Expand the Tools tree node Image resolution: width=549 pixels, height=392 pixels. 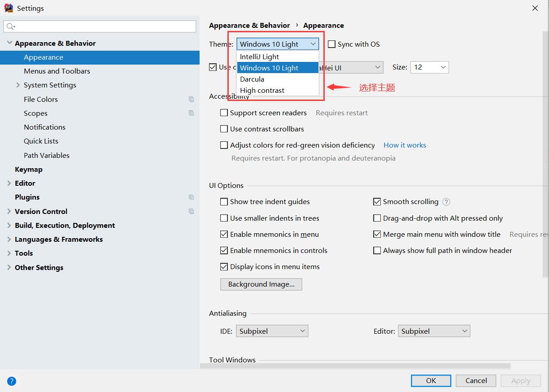[x=9, y=253]
